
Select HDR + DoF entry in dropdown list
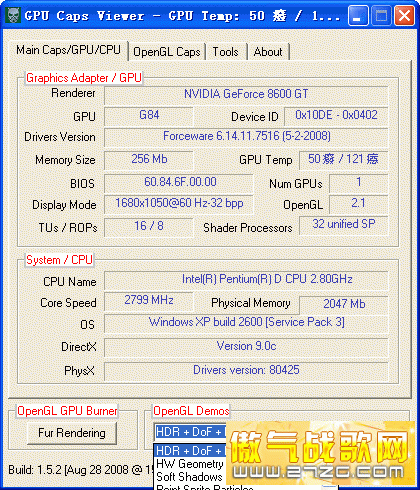189,451
